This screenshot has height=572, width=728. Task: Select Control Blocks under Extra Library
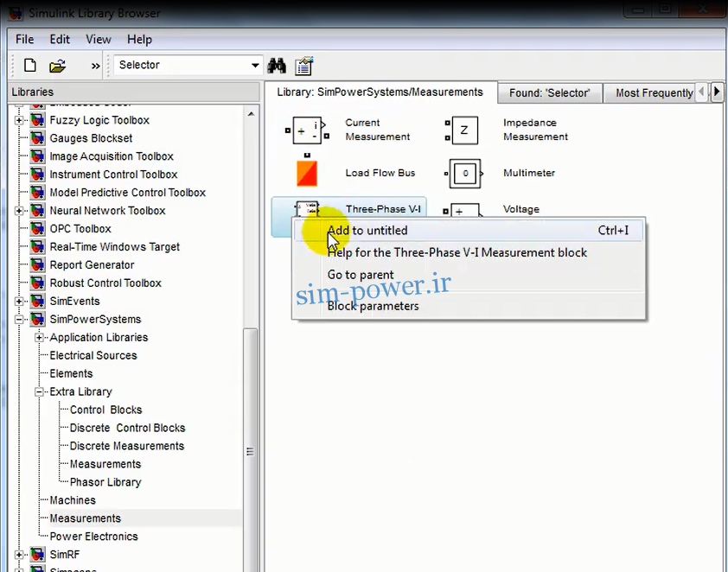point(105,410)
